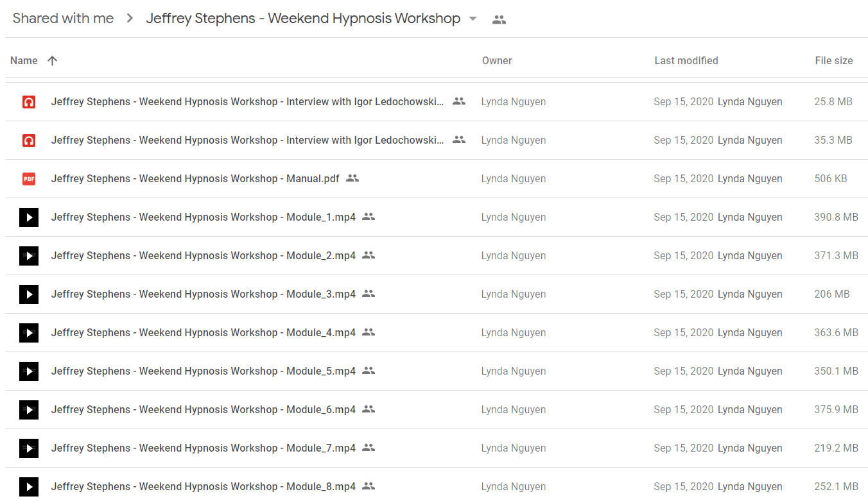The height and width of the screenshot is (501, 868).
Task: Click the shared icon after Module_4.mp4
Action: [x=369, y=332]
